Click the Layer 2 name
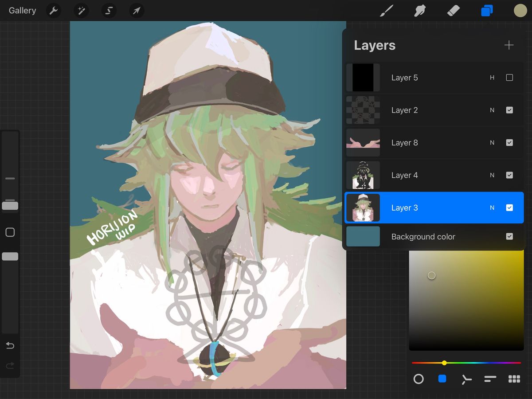 [404, 110]
